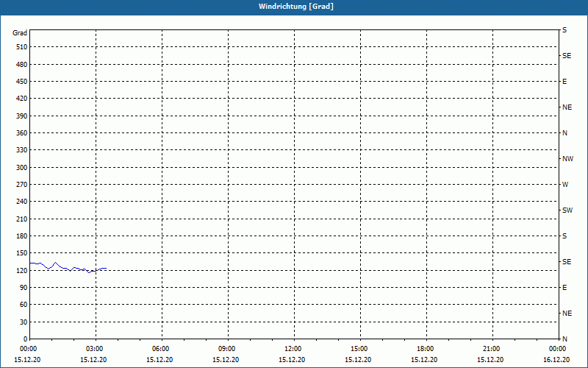Click the 15:00 time label
The width and height of the screenshot is (588, 368).
coord(359,349)
